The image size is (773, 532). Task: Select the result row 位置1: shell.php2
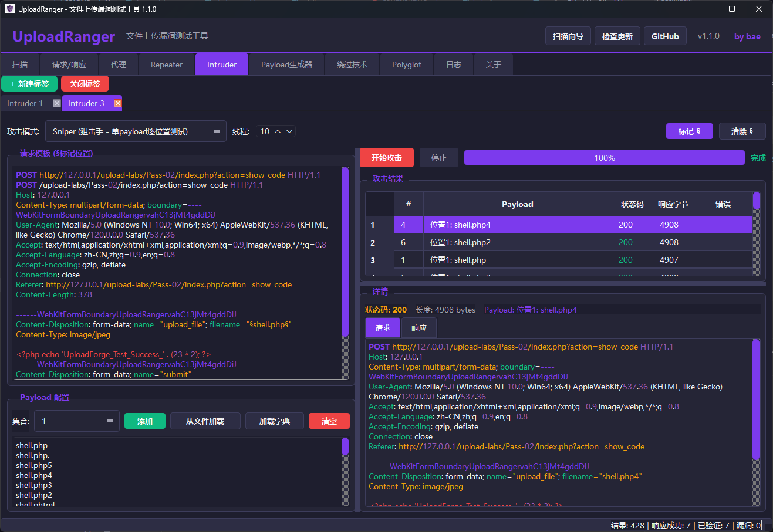[x=559, y=242]
